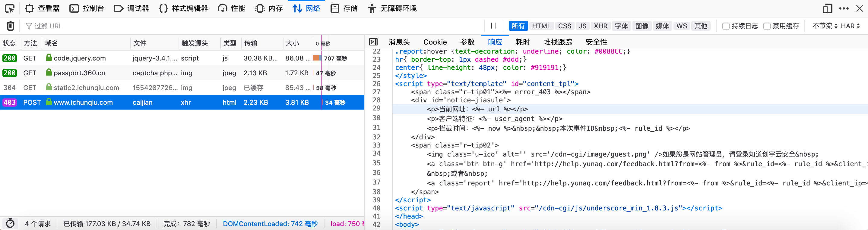Open the 参数 params tab
Image resolution: width=868 pixels, height=230 pixels.
point(467,42)
